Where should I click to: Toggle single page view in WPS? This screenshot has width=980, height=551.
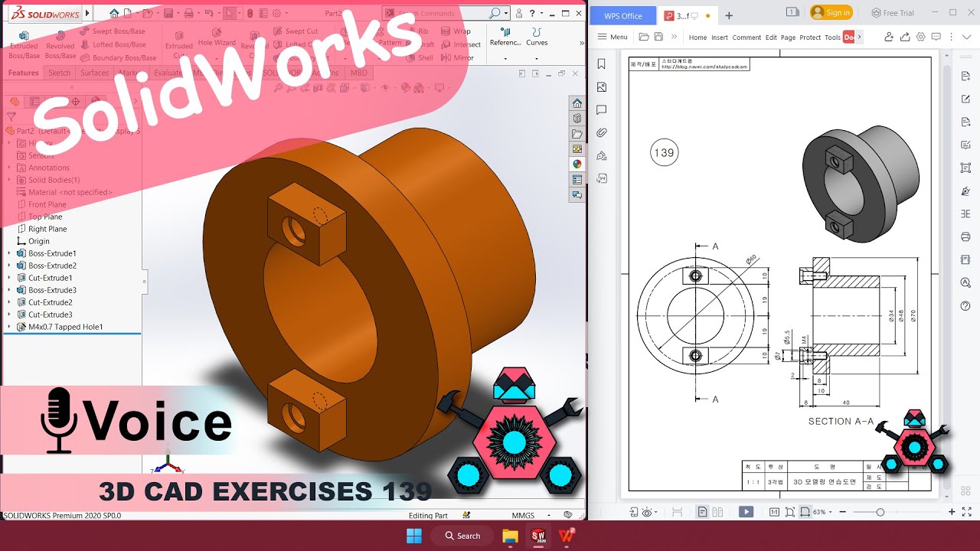(703, 512)
